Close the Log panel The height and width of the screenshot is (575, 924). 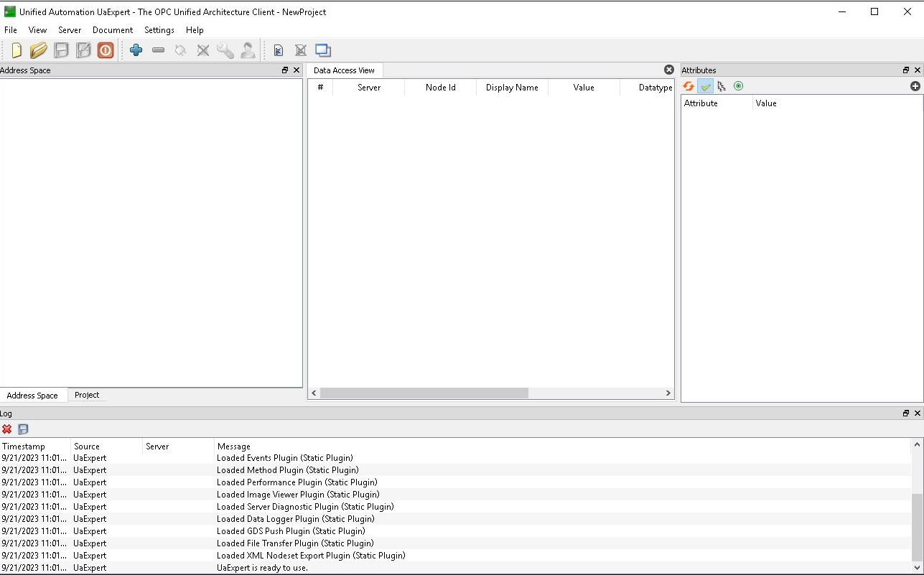918,413
